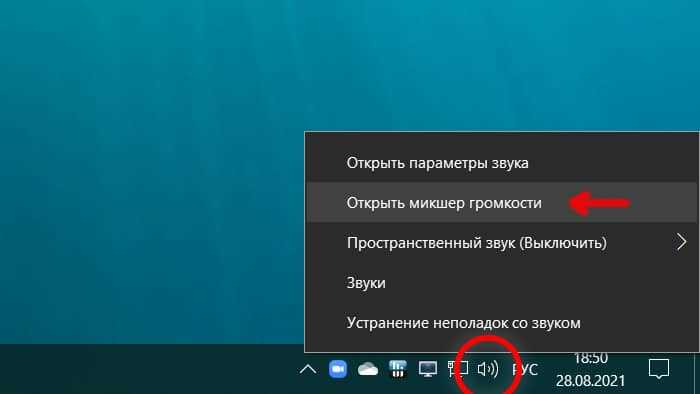700x394 pixels.
Task: Open the Action Center notifications icon
Action: pyautogui.click(x=659, y=369)
